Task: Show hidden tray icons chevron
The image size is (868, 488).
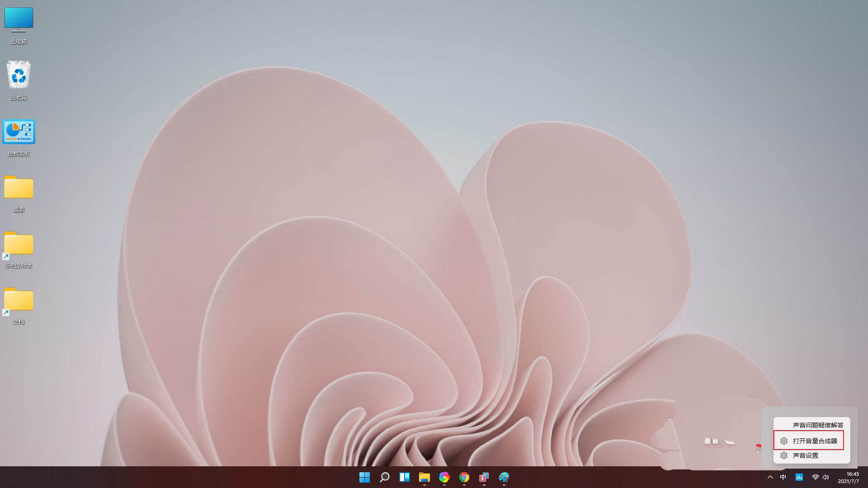Action: pyautogui.click(x=770, y=477)
